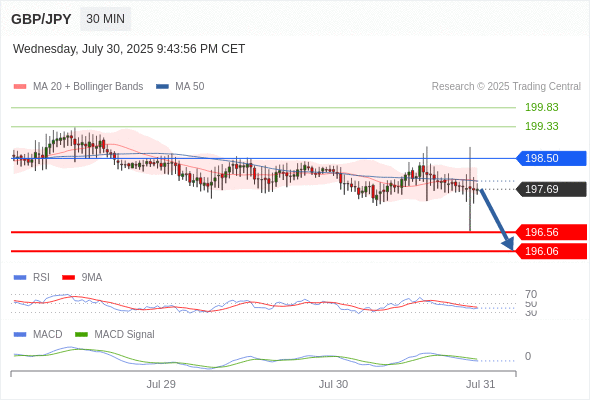The height and width of the screenshot is (400, 590).
Task: Click the 197.69 current price tag
Action: (551, 189)
